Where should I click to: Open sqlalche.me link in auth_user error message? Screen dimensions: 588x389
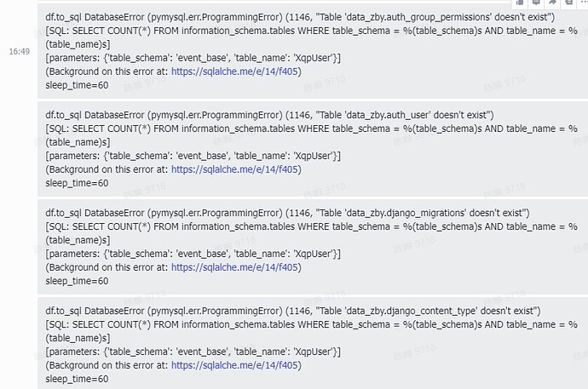click(234, 169)
